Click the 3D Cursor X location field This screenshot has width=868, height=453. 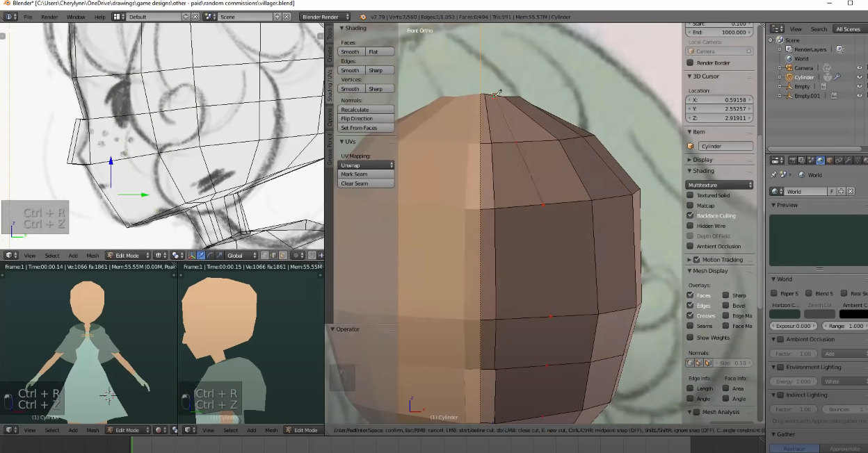coord(719,99)
